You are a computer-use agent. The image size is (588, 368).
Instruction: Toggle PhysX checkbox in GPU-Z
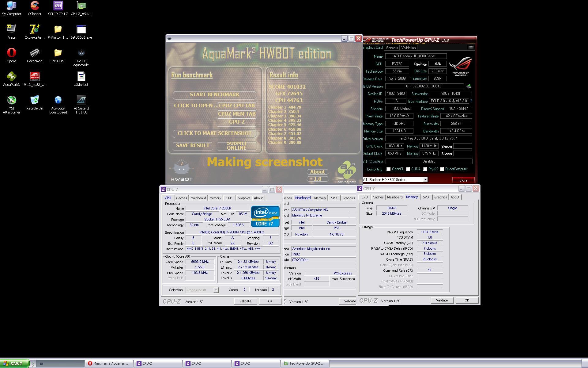tap(425, 169)
